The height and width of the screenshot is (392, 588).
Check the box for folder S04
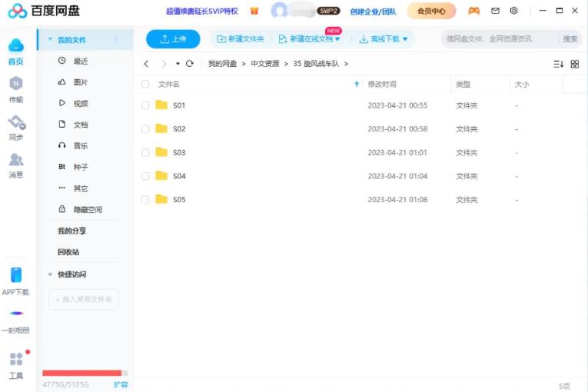(x=145, y=176)
